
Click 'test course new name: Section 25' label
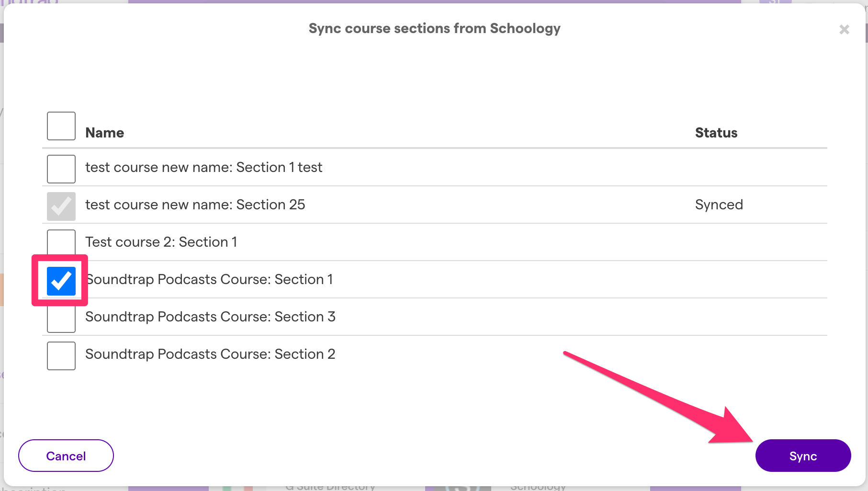[x=195, y=205]
